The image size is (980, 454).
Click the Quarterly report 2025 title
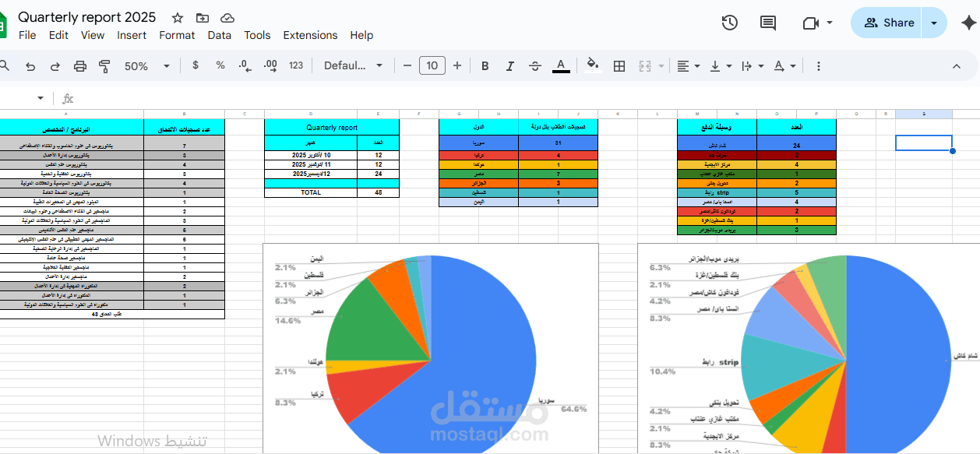click(x=87, y=17)
